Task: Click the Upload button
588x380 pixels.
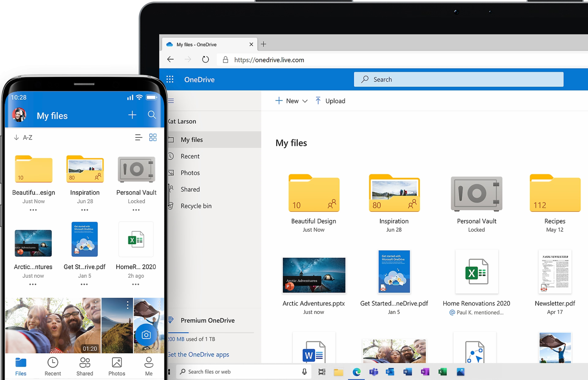Action: click(330, 101)
